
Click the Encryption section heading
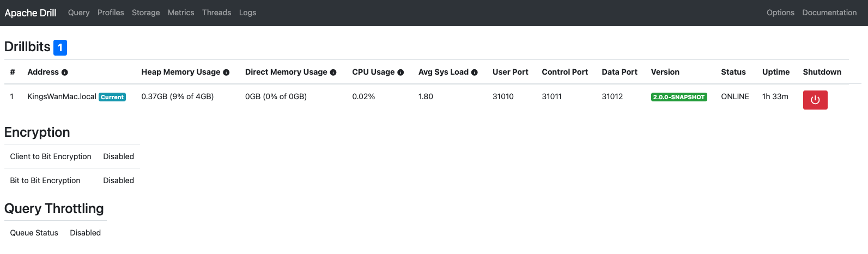click(37, 132)
